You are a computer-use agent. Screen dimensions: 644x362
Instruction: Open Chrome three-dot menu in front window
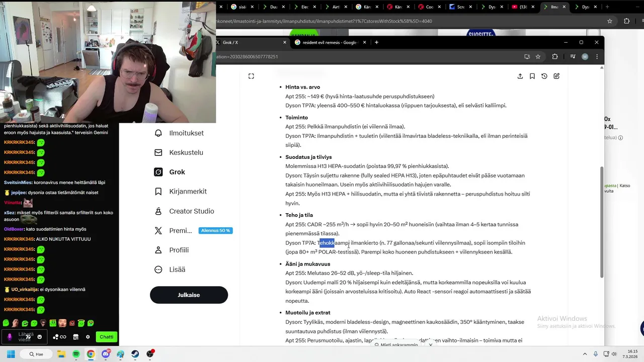tap(597, 57)
